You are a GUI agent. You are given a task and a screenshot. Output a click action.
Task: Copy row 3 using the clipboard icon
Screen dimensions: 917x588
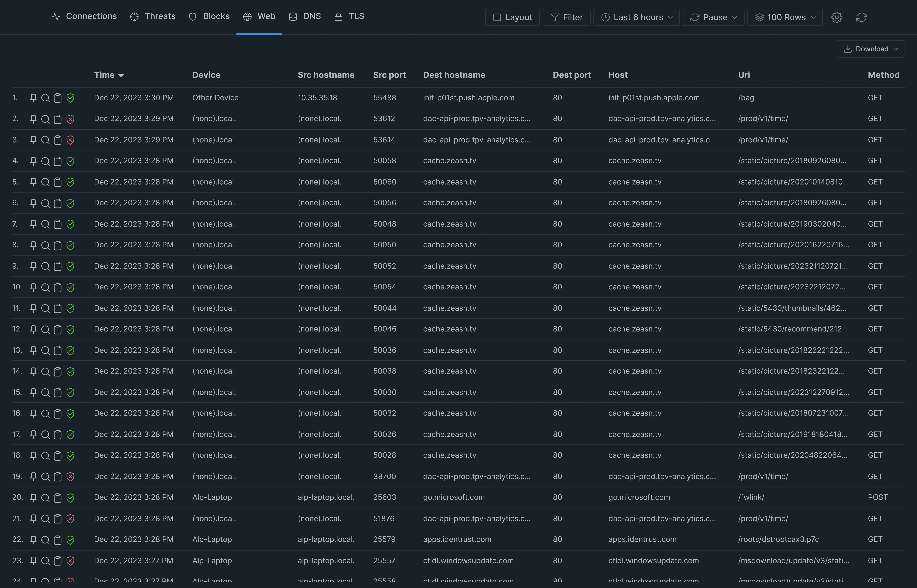[58, 140]
